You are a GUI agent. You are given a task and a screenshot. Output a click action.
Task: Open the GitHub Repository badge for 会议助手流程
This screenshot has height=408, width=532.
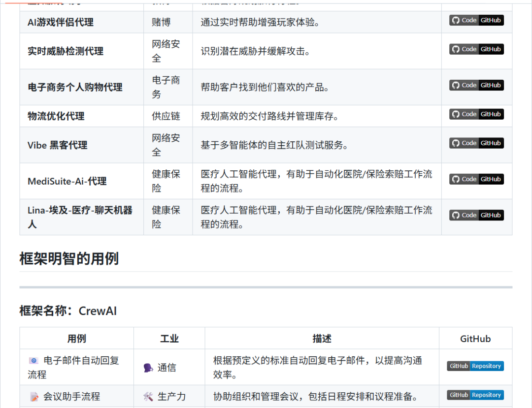[x=475, y=395]
